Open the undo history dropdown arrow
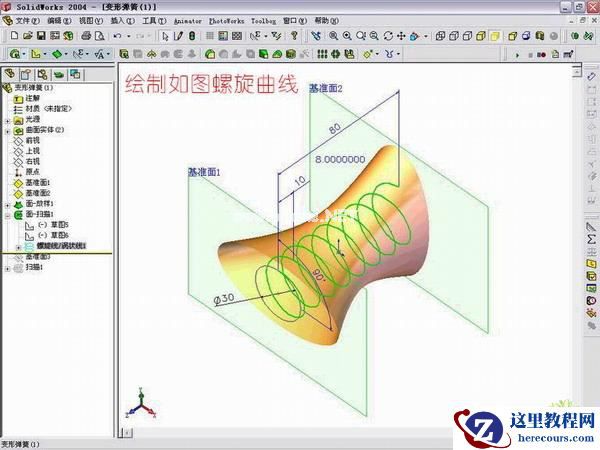This screenshot has height=450, width=600. click(x=129, y=36)
